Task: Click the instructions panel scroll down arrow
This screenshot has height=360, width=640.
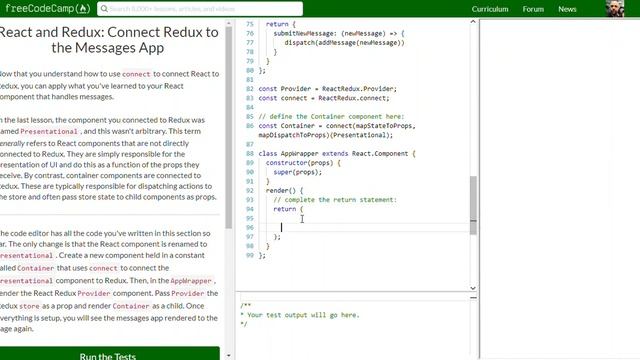Action: pos(229,356)
